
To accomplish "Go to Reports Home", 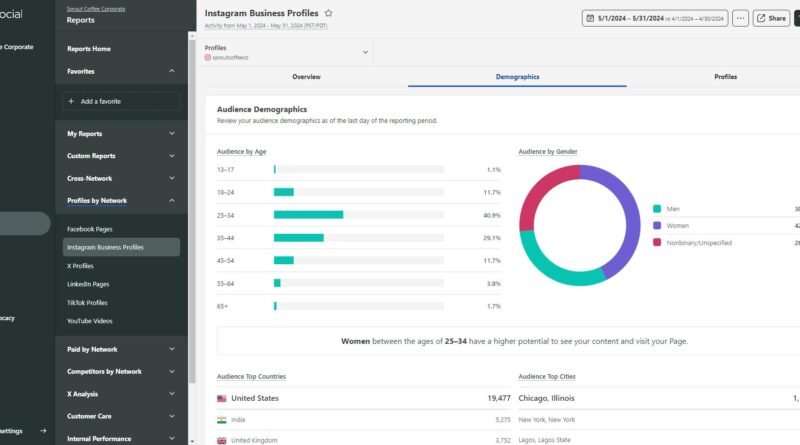I will point(89,48).
